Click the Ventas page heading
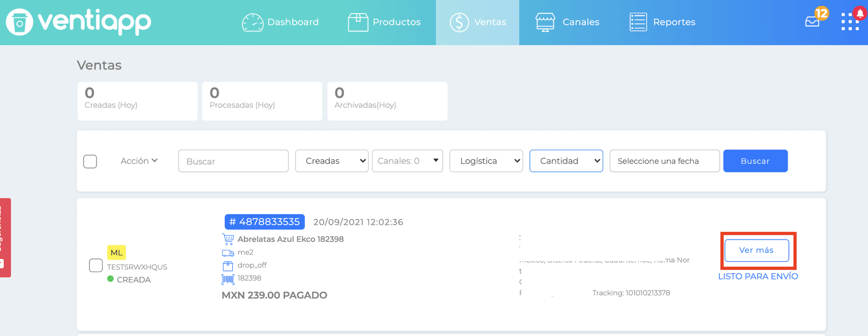The height and width of the screenshot is (336, 868). (x=99, y=65)
